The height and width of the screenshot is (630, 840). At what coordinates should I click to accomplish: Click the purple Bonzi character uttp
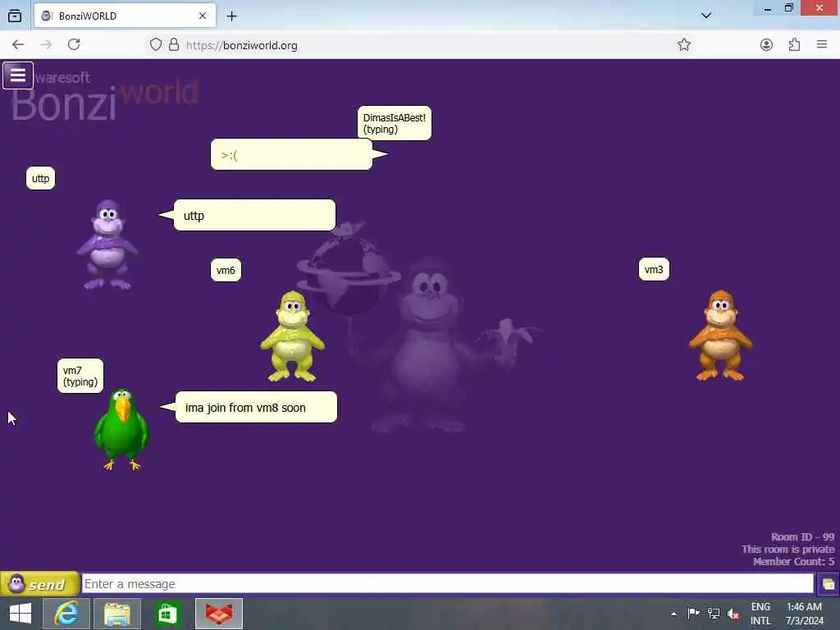[x=107, y=244]
